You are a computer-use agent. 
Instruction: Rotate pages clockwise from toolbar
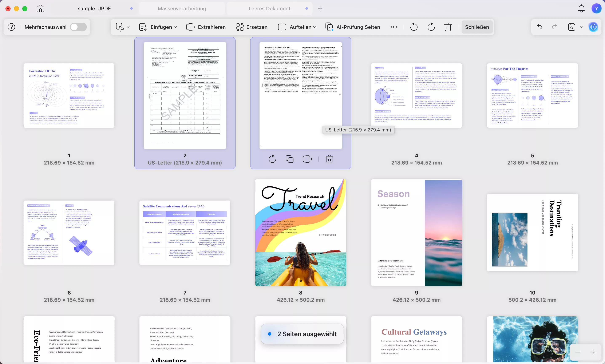coord(431,27)
